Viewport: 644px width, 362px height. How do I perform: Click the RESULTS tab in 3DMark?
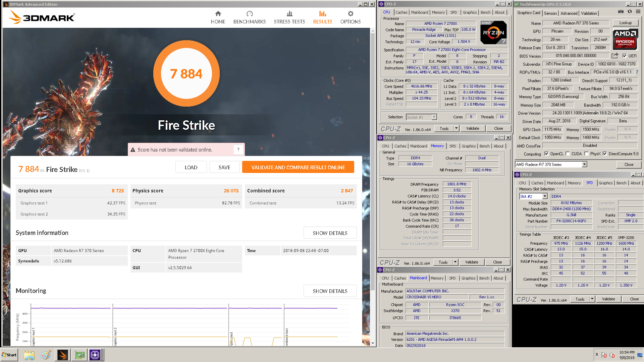point(323,17)
